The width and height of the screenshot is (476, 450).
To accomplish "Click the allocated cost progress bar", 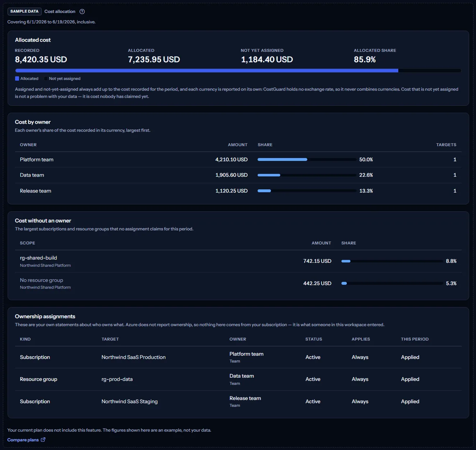I will pyautogui.click(x=238, y=71).
